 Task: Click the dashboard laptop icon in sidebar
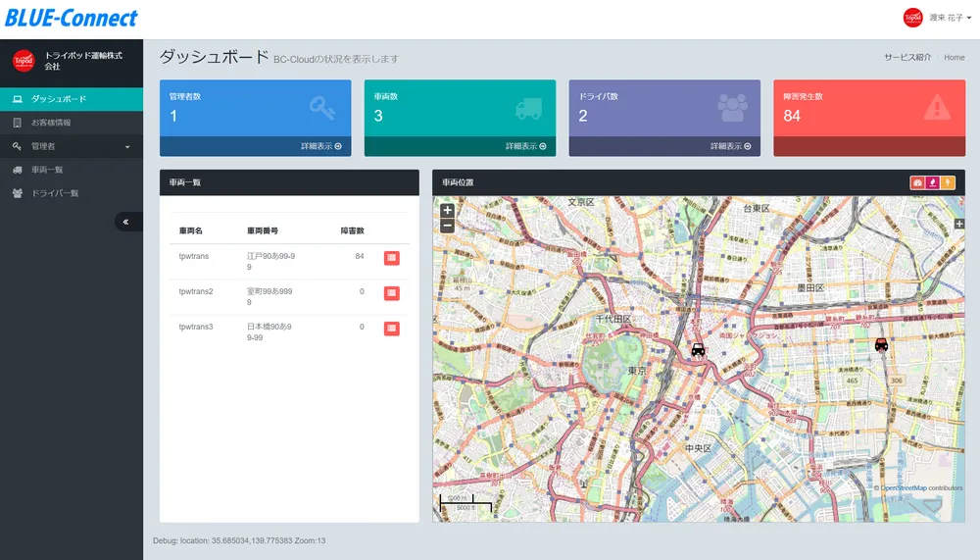click(18, 99)
